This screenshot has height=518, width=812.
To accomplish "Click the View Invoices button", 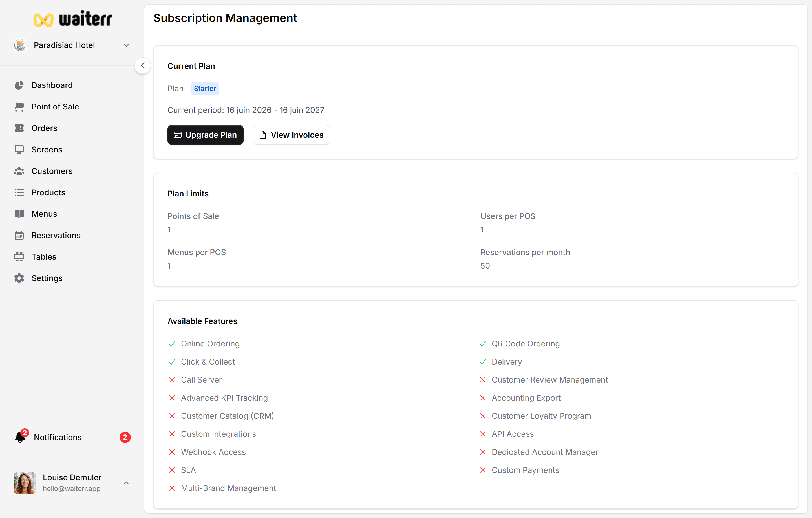I will pyautogui.click(x=291, y=135).
